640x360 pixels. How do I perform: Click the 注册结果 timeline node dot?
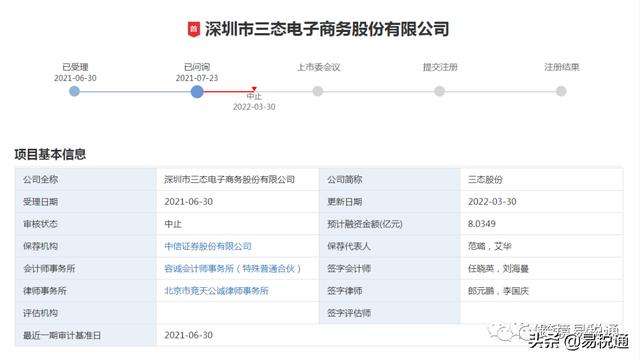coord(561,91)
